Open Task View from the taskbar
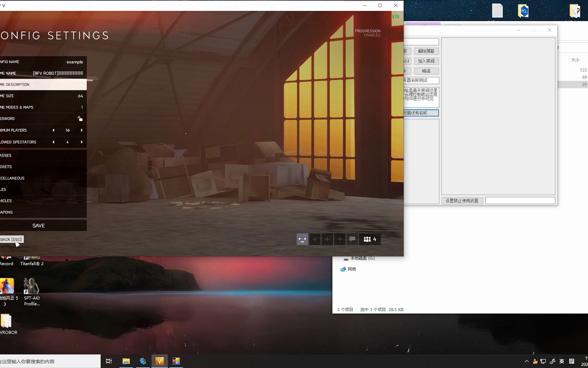 point(109,361)
